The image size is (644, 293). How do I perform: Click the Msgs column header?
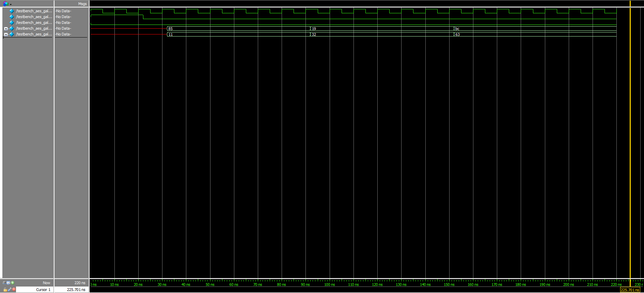click(82, 4)
